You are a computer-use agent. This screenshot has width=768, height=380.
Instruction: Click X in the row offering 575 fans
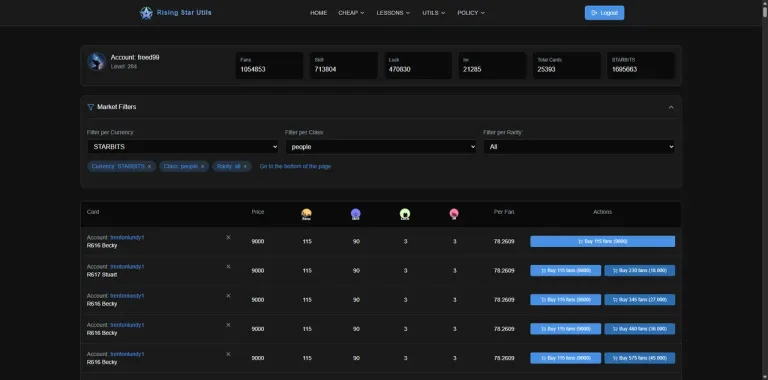coord(228,354)
